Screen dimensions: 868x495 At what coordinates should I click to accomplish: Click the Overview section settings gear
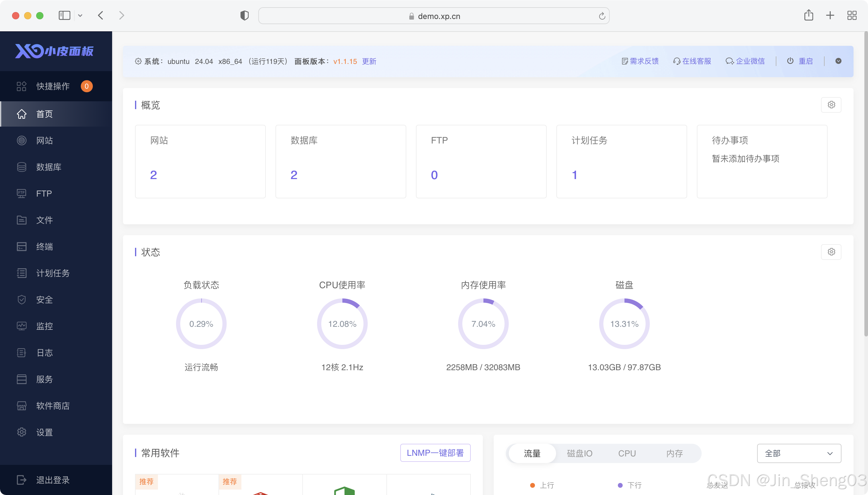831,105
